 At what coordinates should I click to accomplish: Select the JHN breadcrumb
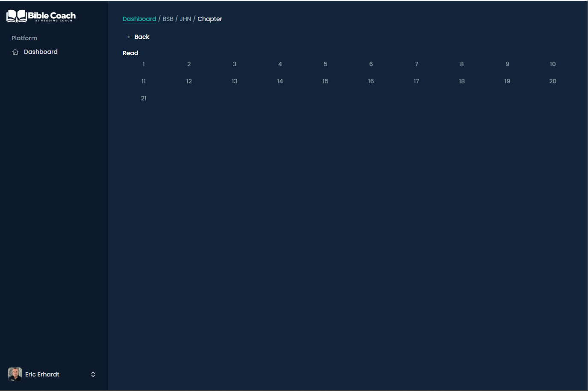(185, 19)
